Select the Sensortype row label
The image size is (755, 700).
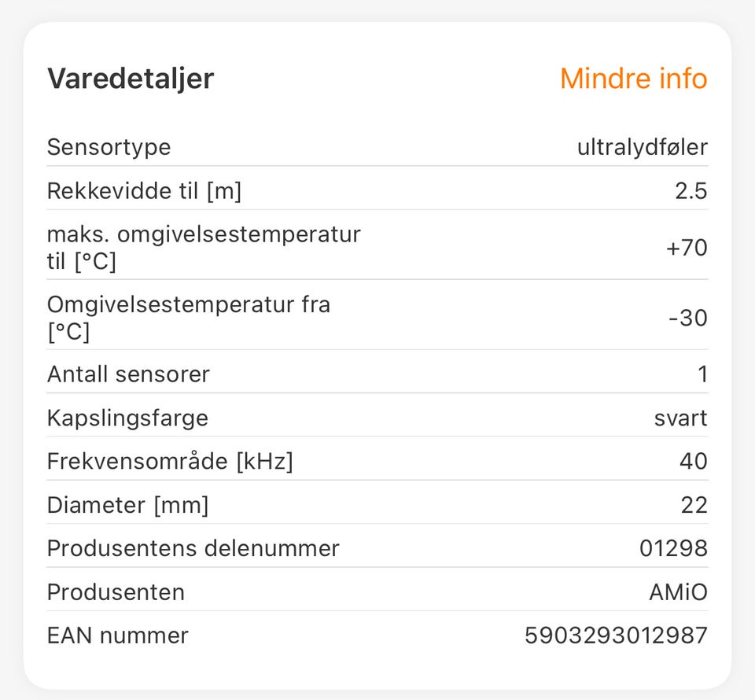tap(109, 147)
